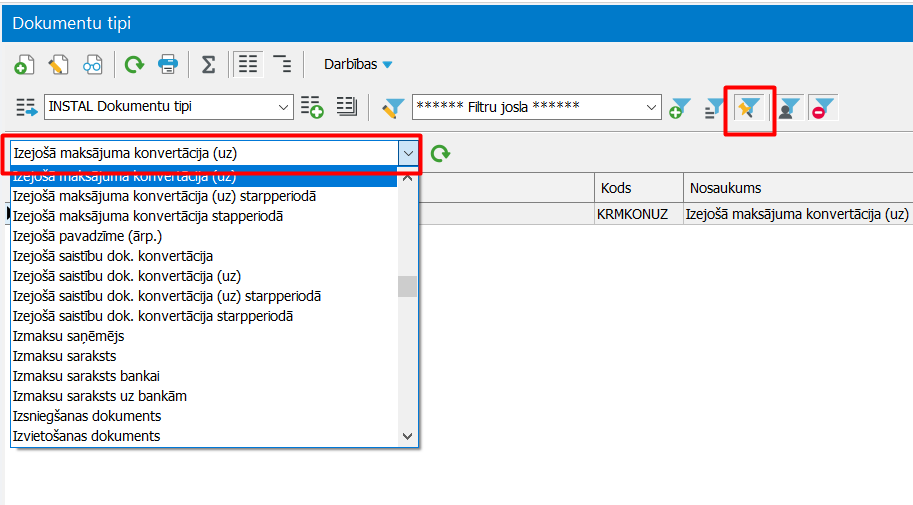Select Izejošā saistību dok. konvertācija starpperiodā
The height and width of the screenshot is (505, 913).
[x=204, y=316]
